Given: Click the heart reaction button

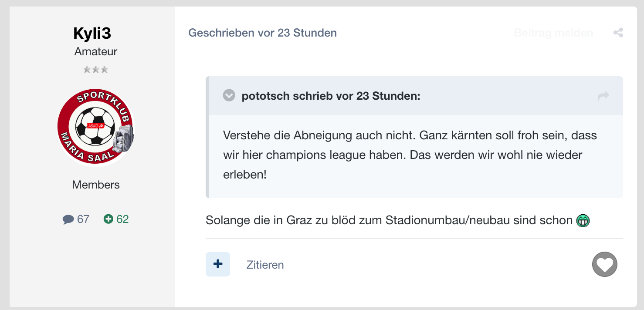Looking at the screenshot, I should [605, 264].
